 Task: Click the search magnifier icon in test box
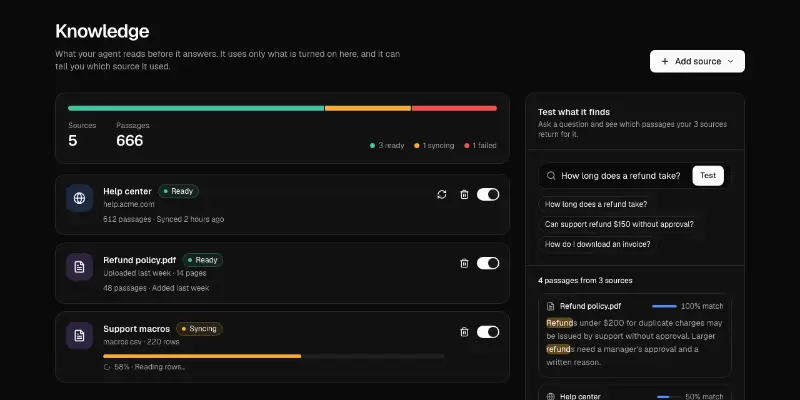click(x=551, y=176)
